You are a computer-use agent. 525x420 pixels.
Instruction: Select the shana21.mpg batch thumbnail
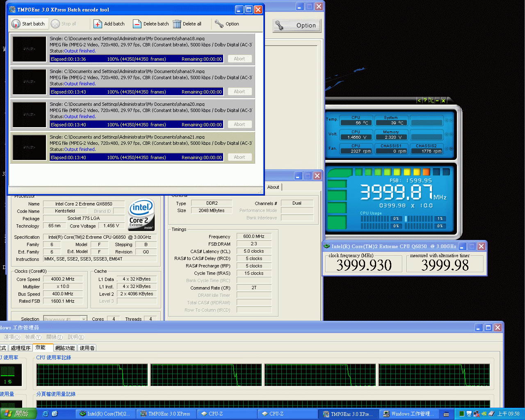coord(29,147)
